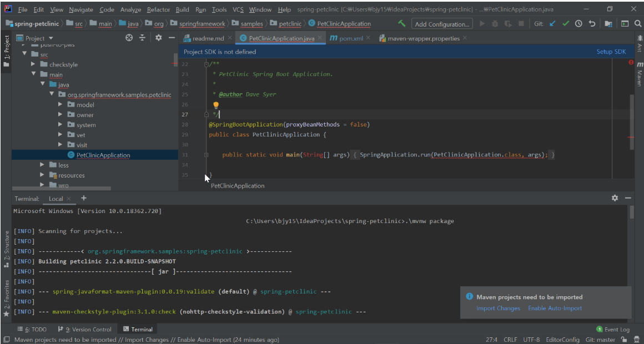
Task: Click the Collapse All icon in Project panel
Action: click(142, 38)
